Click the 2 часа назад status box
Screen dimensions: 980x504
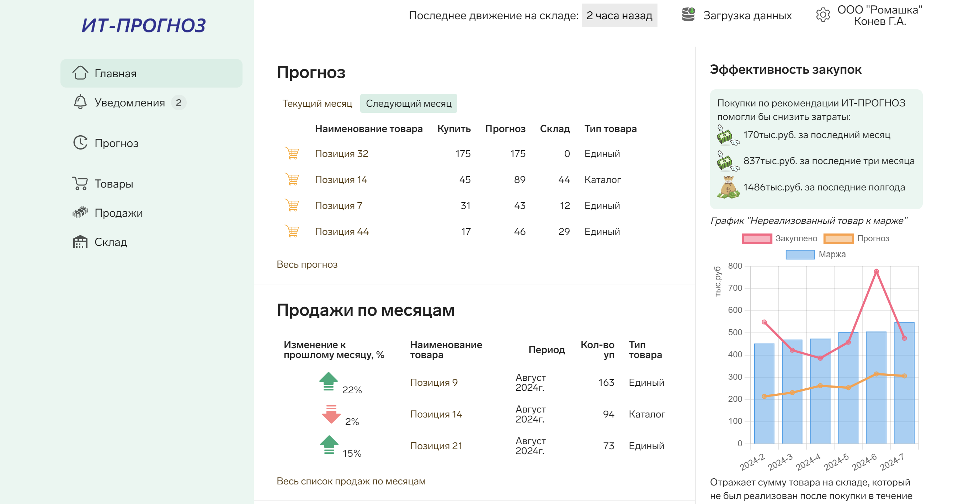click(619, 15)
